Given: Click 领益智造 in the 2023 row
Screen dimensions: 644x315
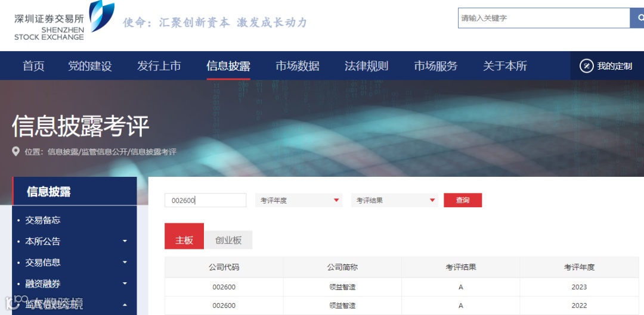Looking at the screenshot, I should click(x=342, y=287).
